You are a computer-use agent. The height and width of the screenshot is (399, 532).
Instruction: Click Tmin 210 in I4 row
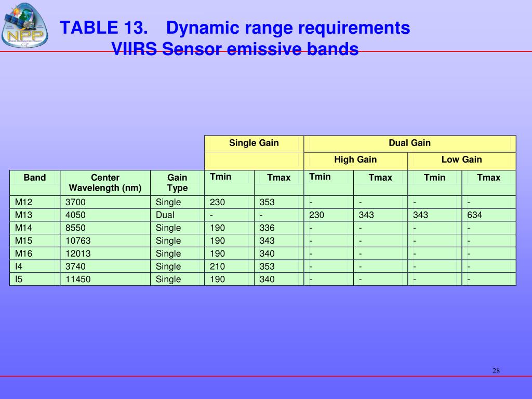click(x=217, y=267)
